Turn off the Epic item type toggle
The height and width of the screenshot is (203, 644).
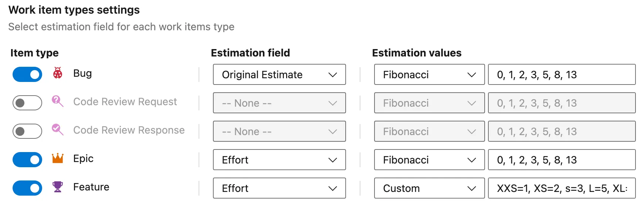tap(27, 159)
